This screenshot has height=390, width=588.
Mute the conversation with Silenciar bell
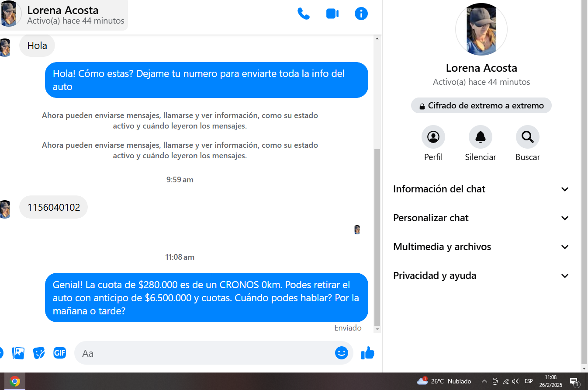(x=481, y=137)
